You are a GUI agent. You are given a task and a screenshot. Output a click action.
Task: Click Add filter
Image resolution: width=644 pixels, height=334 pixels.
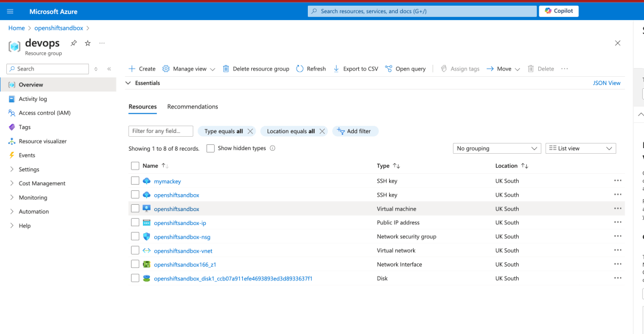[x=355, y=131]
